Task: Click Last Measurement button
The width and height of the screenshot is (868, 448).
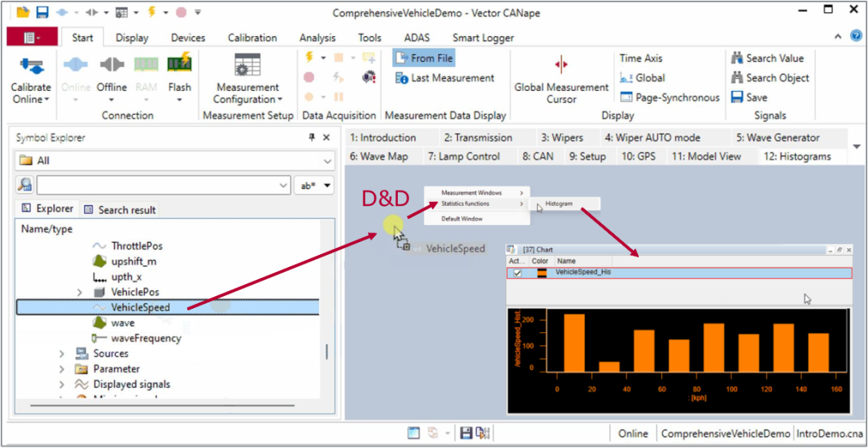Action: [x=445, y=78]
